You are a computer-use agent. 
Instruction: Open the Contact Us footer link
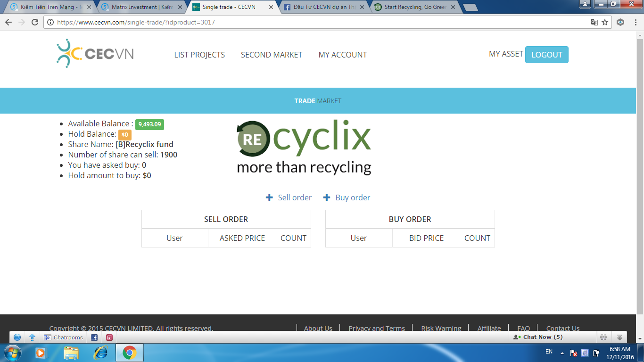[563, 328]
